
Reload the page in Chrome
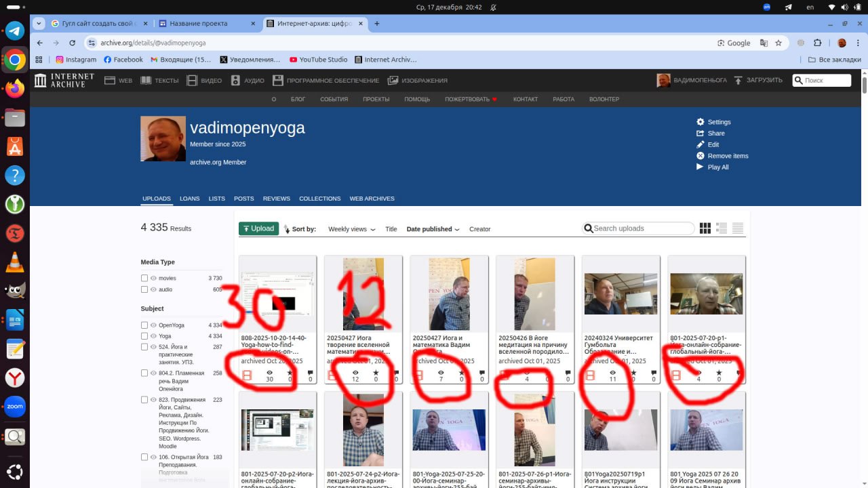point(73,43)
